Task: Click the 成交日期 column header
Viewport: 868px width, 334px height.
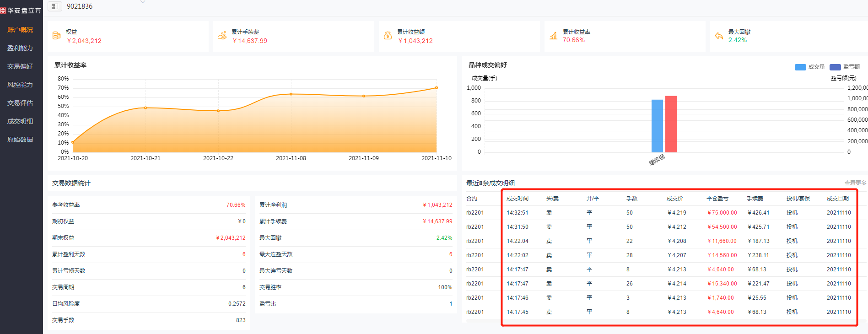Action: tap(838, 199)
